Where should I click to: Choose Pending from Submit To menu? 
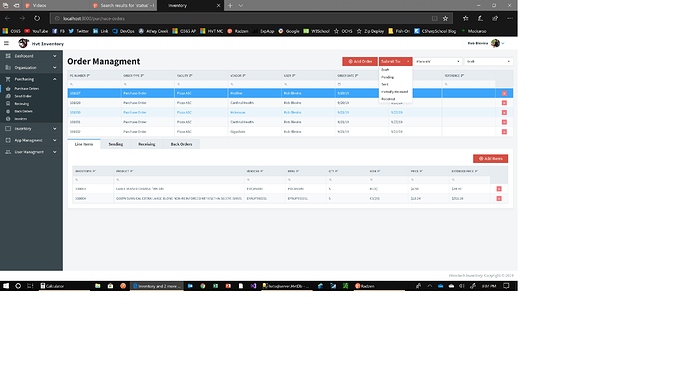pos(387,77)
